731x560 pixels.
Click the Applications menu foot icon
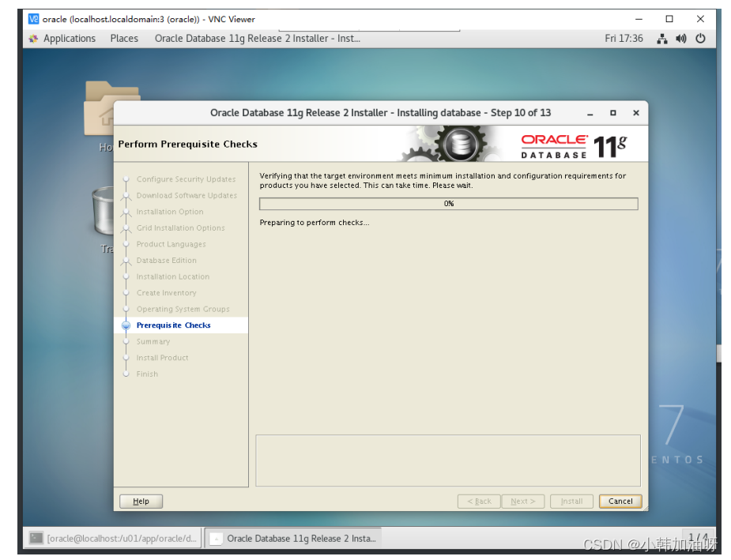[33, 39]
